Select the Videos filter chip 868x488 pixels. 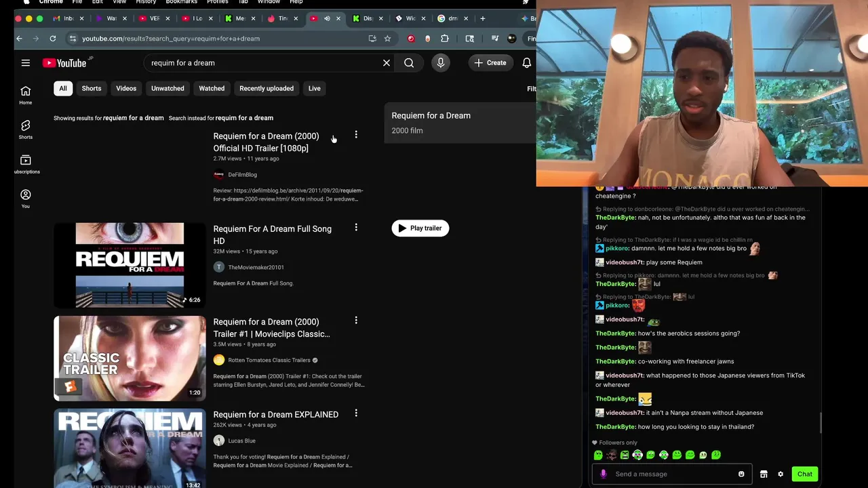coord(126,88)
